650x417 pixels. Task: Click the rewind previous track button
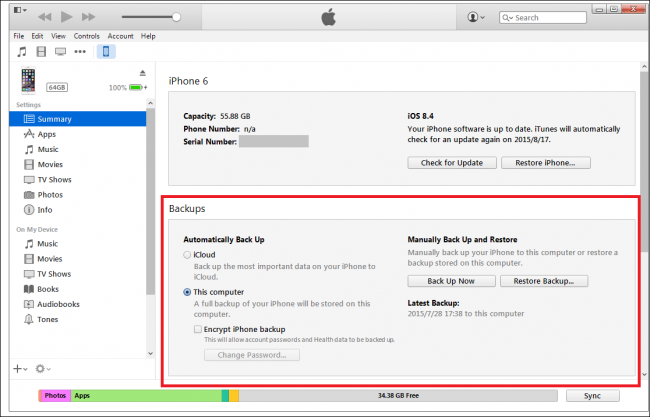coord(44,17)
